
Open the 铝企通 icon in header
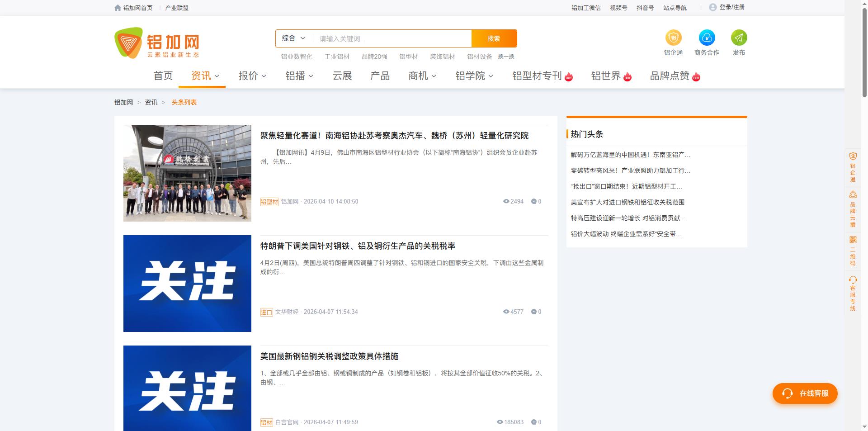[673, 38]
